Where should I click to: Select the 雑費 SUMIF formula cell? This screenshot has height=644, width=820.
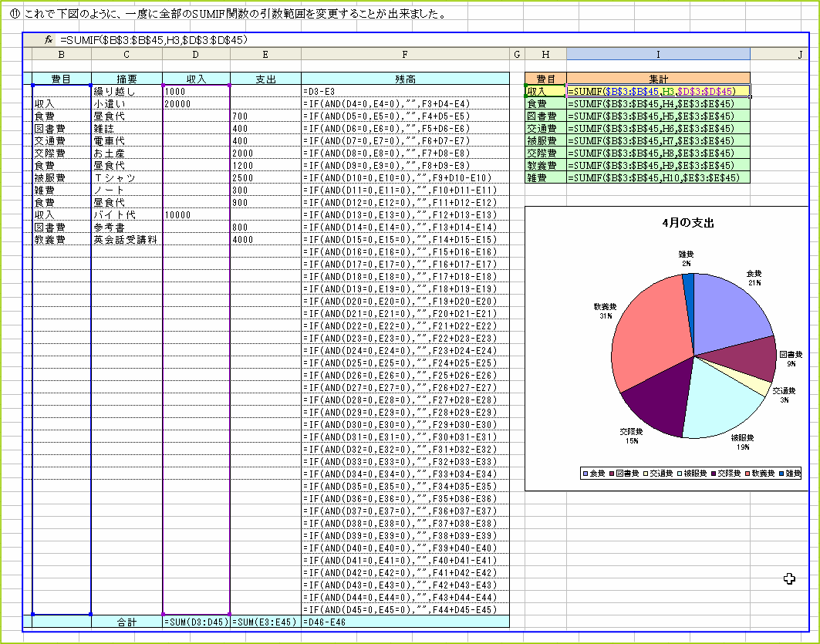(657, 177)
